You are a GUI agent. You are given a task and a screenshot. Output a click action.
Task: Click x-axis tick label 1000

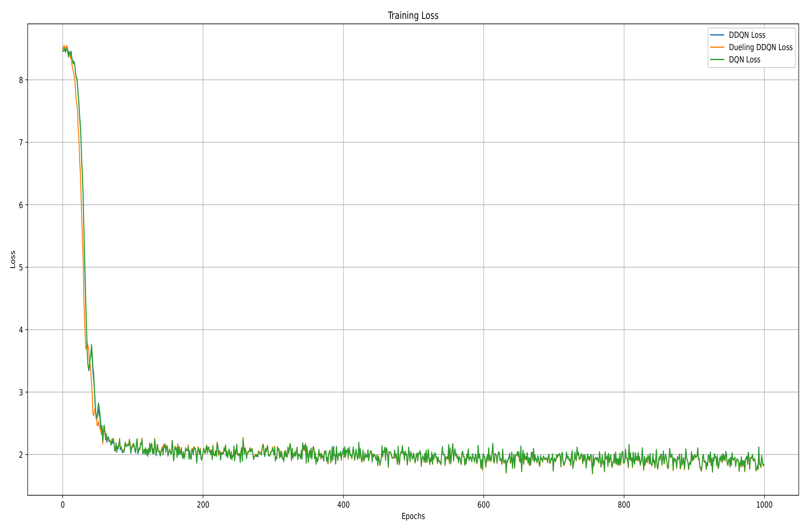coord(764,505)
